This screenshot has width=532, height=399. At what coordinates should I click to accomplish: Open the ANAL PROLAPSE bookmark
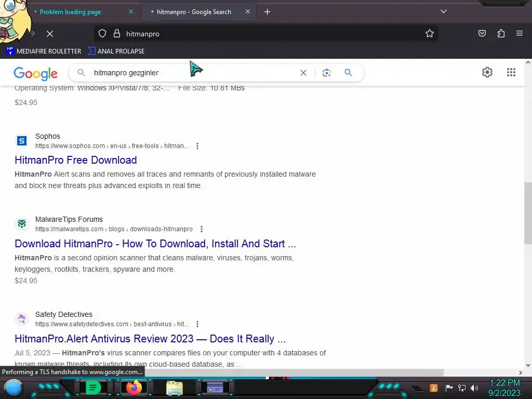coord(116,51)
